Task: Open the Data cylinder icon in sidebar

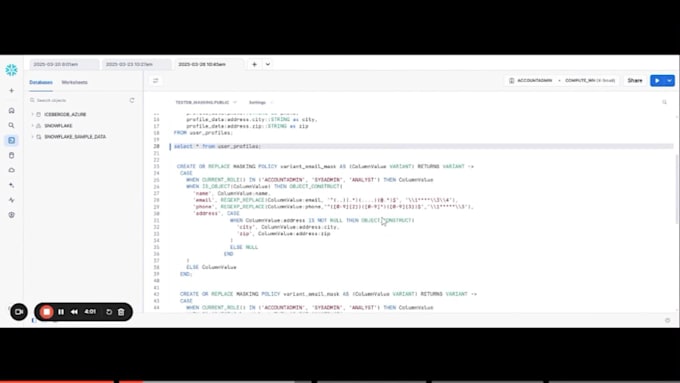Action: [12, 155]
